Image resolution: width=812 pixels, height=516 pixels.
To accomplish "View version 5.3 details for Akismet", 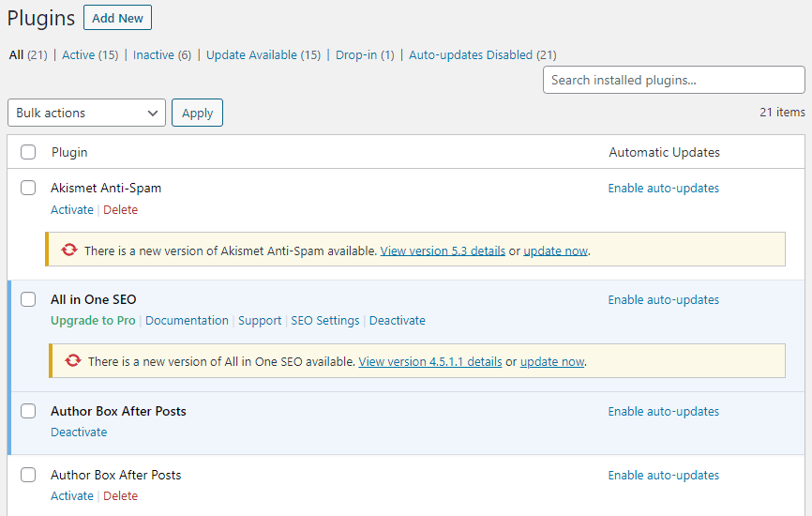I will 443,250.
